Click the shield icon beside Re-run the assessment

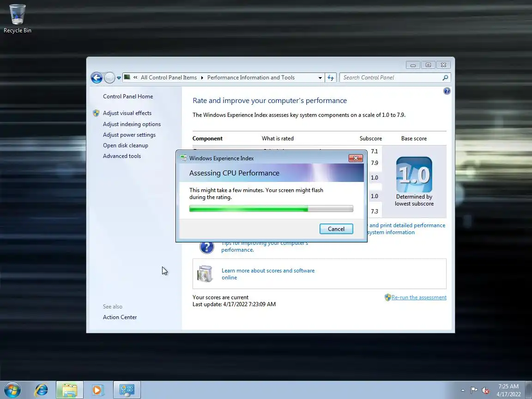[387, 297]
